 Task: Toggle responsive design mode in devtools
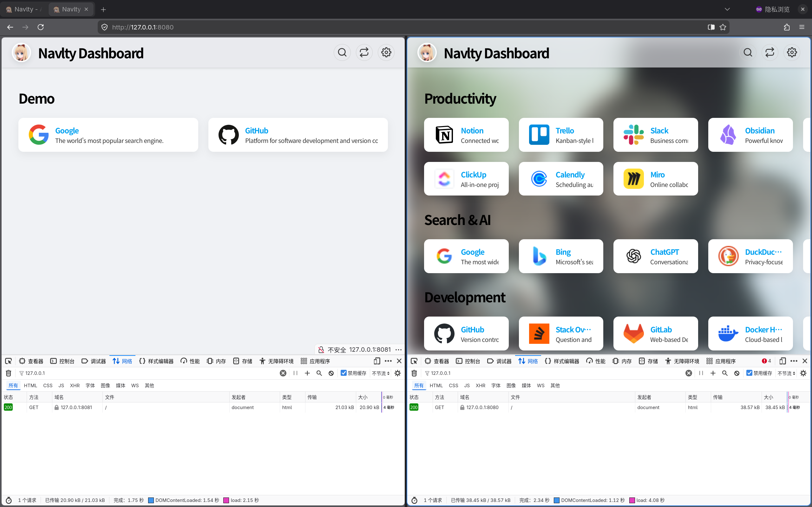point(377,361)
